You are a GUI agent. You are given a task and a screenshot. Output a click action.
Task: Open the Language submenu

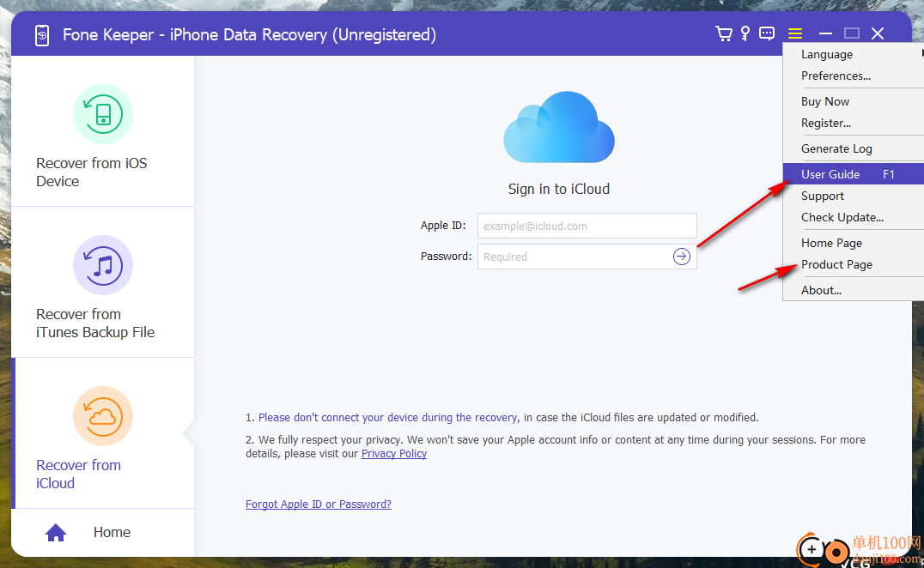[x=854, y=54]
